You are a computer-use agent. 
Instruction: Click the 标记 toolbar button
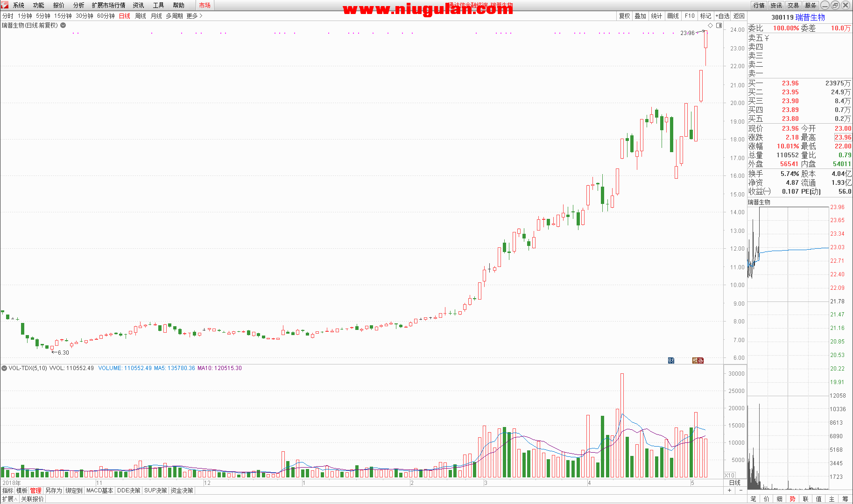[x=706, y=16]
